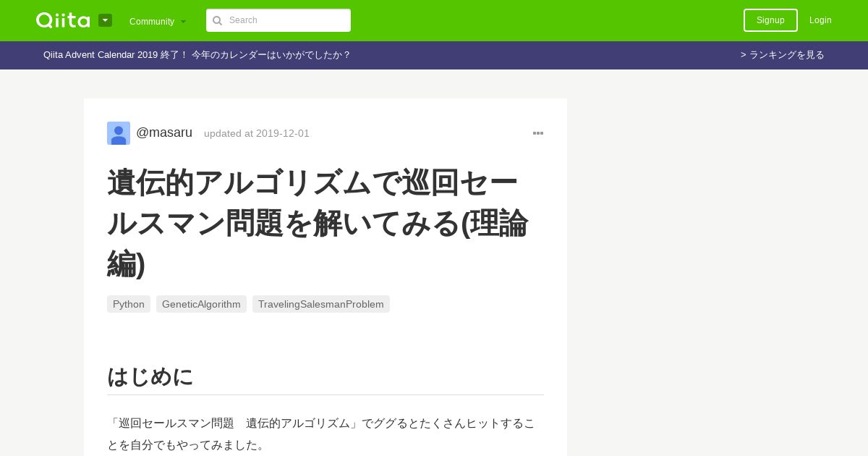Select the Python tag
The width and height of the screenshot is (868, 456).
129,304
